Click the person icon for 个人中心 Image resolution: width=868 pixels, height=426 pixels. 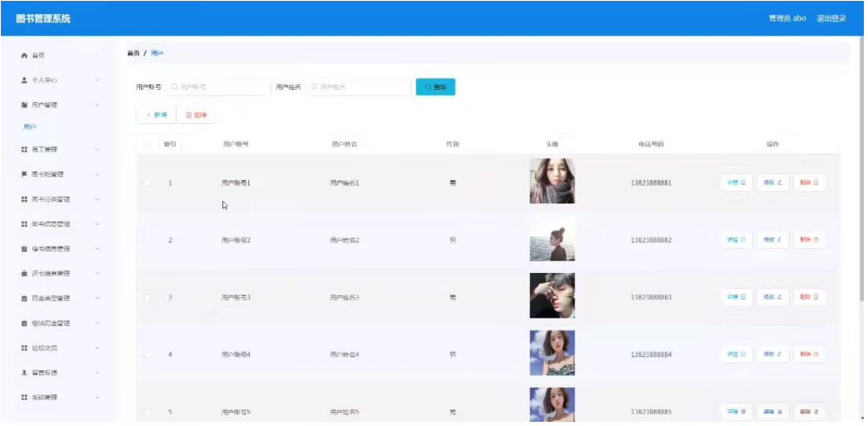tap(24, 80)
